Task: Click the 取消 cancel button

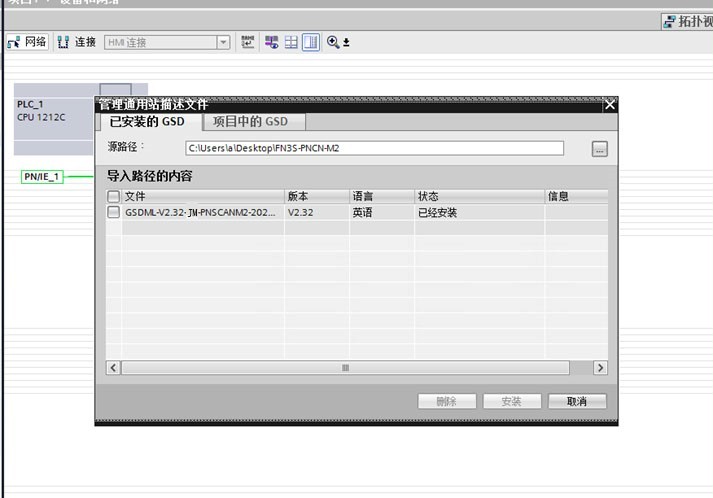Action: [x=576, y=401]
